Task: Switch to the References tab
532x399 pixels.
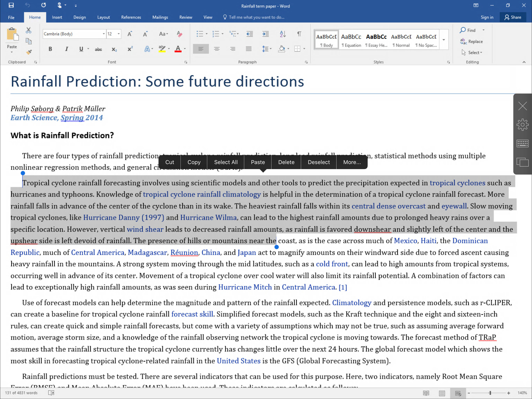Action: pyautogui.click(x=131, y=17)
